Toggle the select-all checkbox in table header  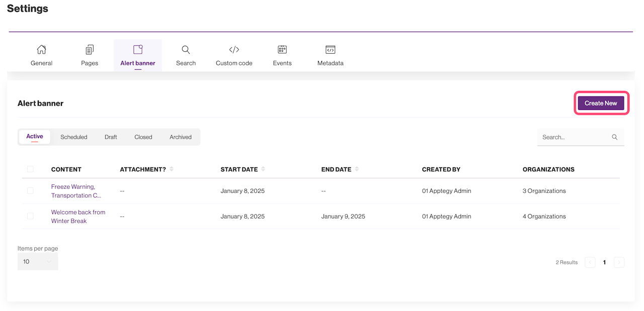point(30,169)
